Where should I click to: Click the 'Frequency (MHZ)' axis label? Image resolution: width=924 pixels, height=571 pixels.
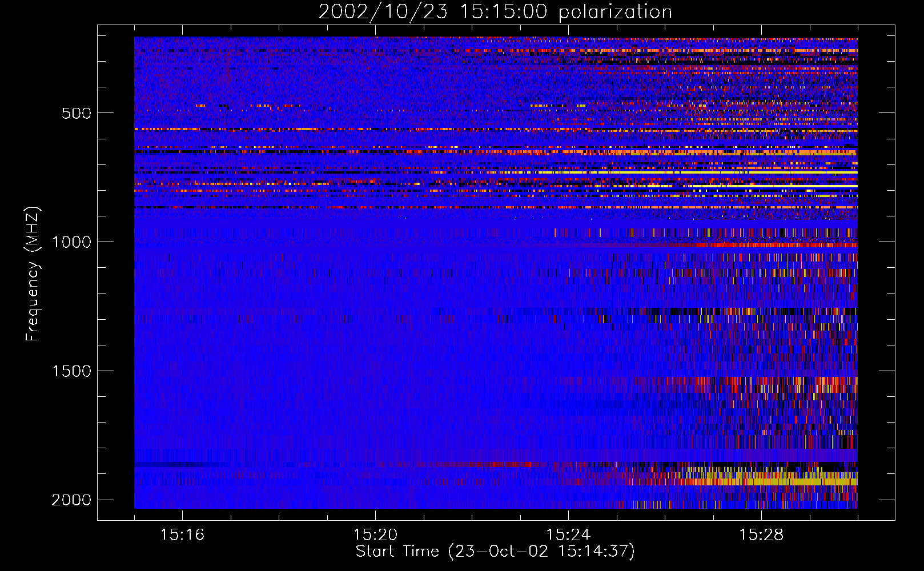33,274
